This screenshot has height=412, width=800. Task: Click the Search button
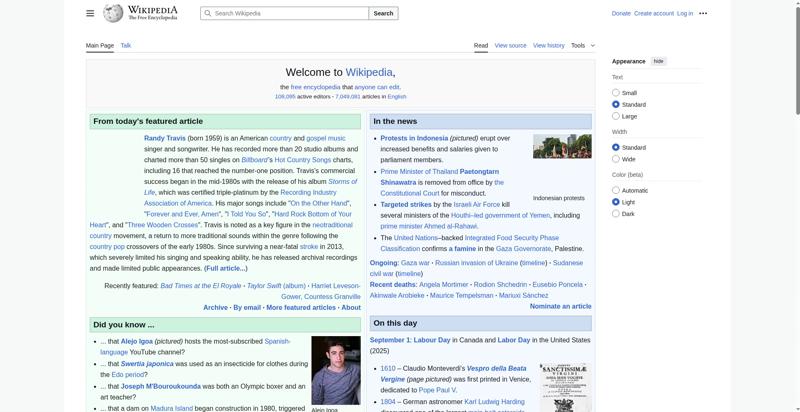tap(383, 13)
